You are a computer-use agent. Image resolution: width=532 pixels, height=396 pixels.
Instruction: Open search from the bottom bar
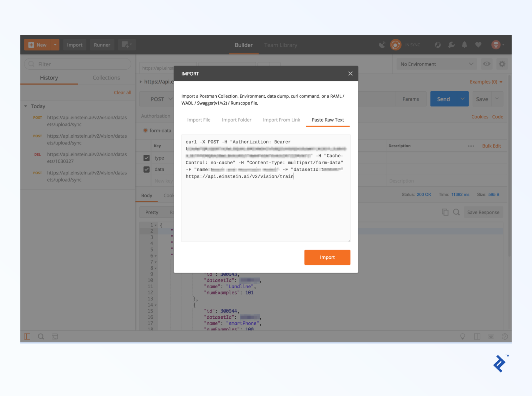pos(41,337)
